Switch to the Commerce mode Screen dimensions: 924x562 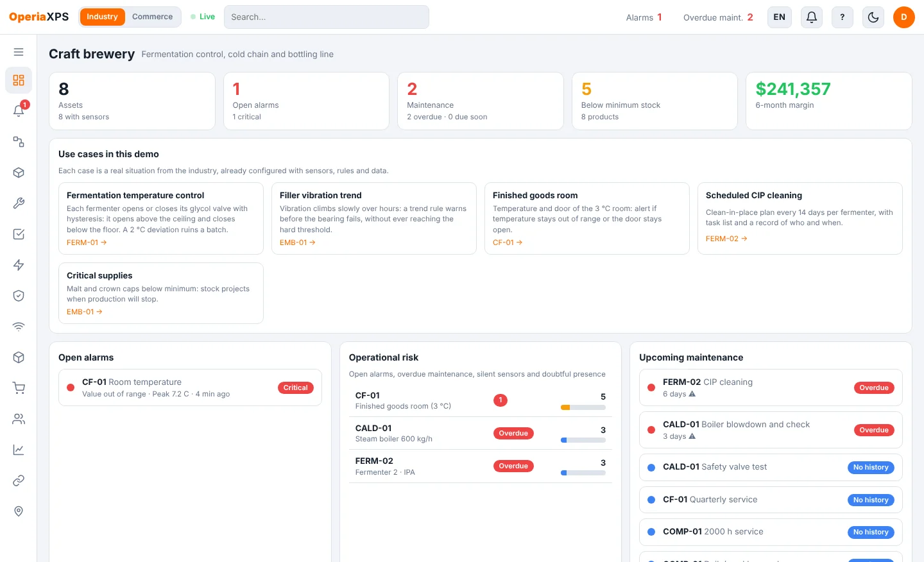(x=153, y=17)
